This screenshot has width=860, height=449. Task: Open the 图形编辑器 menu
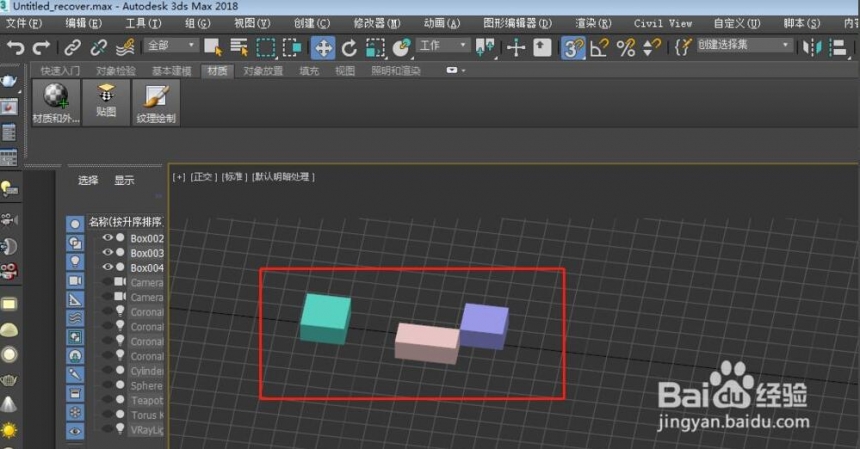517,23
